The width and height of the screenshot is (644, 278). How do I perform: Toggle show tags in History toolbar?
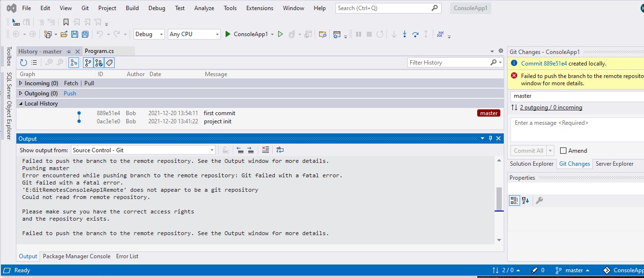[109, 63]
